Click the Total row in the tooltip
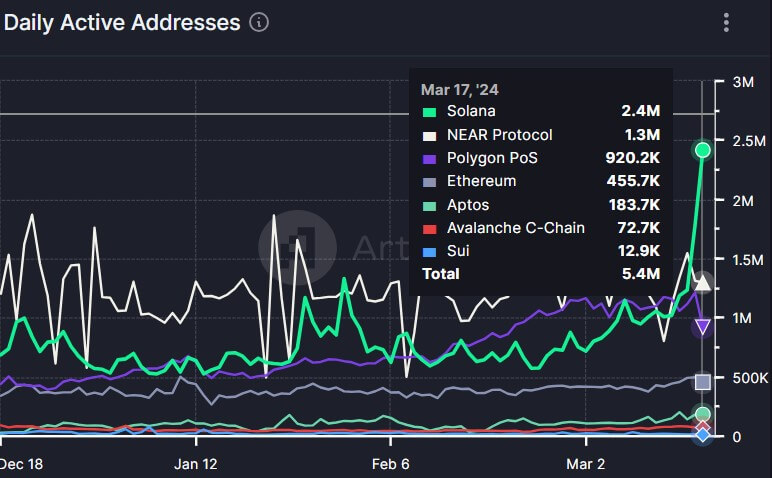772x478 pixels. pyautogui.click(x=540, y=273)
